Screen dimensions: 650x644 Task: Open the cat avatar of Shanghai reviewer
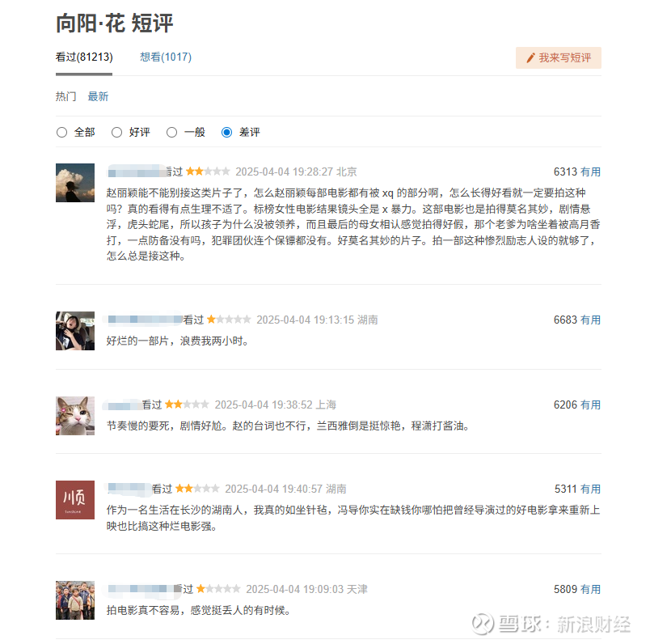[x=75, y=416]
